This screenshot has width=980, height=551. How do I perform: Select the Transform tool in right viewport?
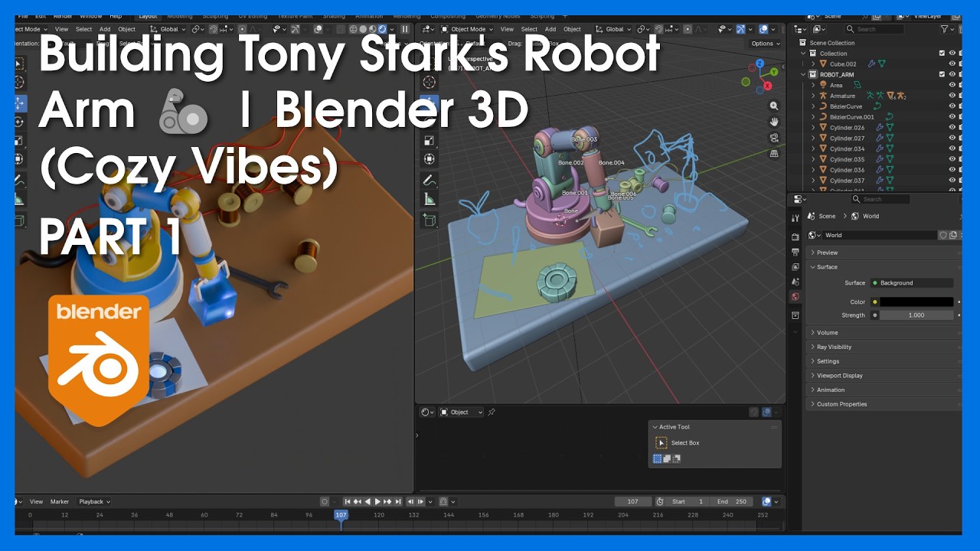tap(430, 159)
